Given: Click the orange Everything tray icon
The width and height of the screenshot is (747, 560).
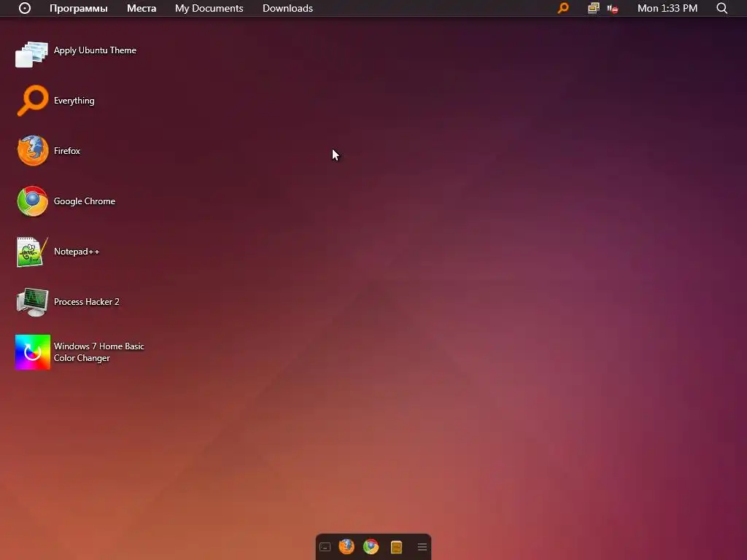Looking at the screenshot, I should tap(563, 8).
